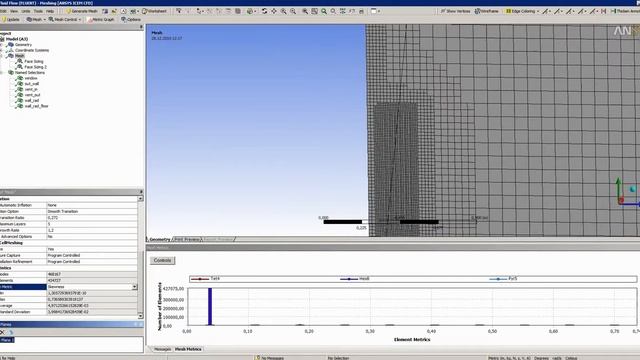Select the wall_rad_floor named selection
Screen dimensions: 640x360
point(36,106)
